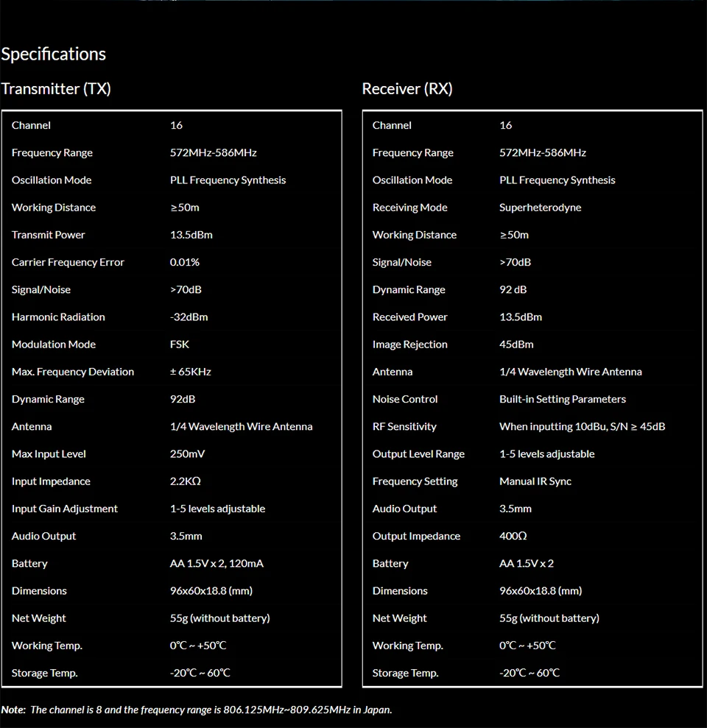Click the Transmitter (TX) heading

coord(56,88)
